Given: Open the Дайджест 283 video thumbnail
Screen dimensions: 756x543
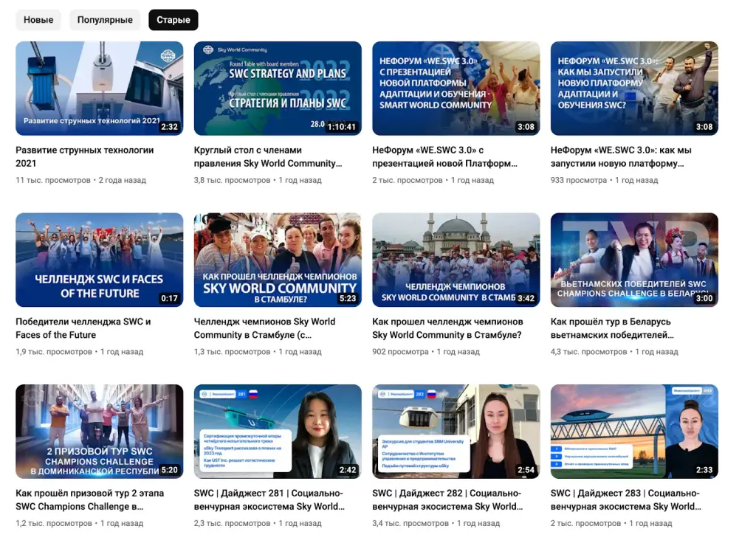Looking at the screenshot, I should pyautogui.click(x=634, y=431).
